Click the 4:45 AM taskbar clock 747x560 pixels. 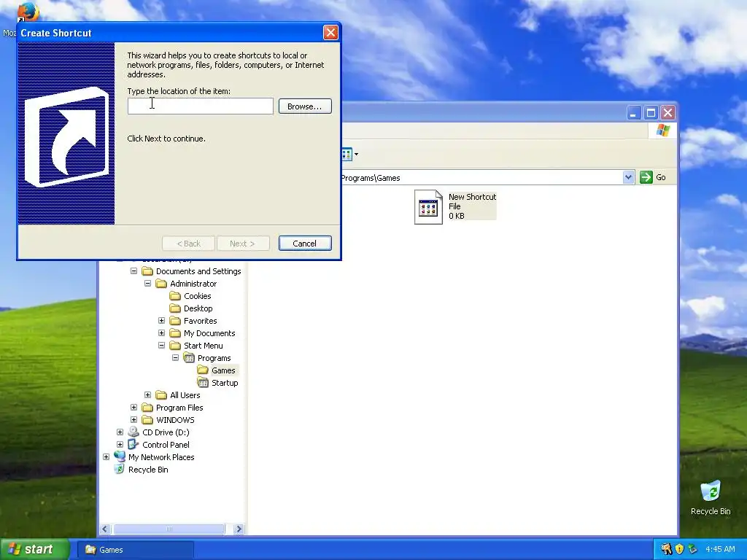point(720,549)
